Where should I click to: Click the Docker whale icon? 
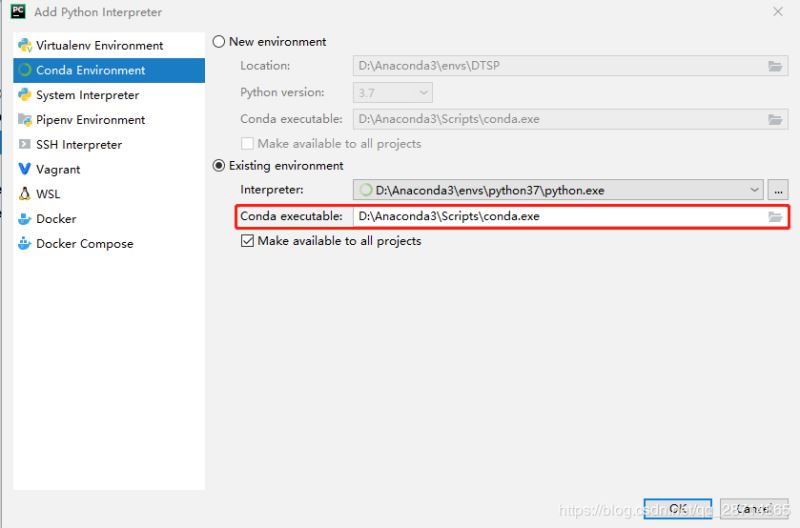pyautogui.click(x=25, y=218)
